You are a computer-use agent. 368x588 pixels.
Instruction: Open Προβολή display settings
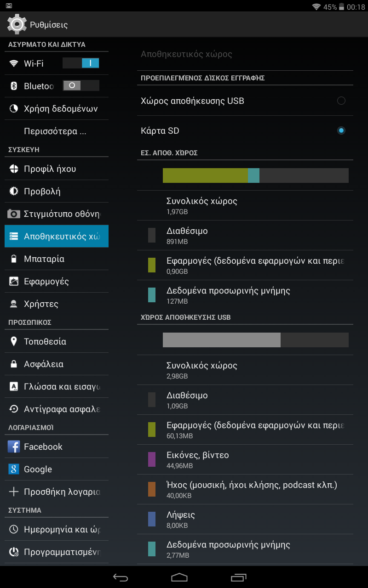tap(57, 191)
